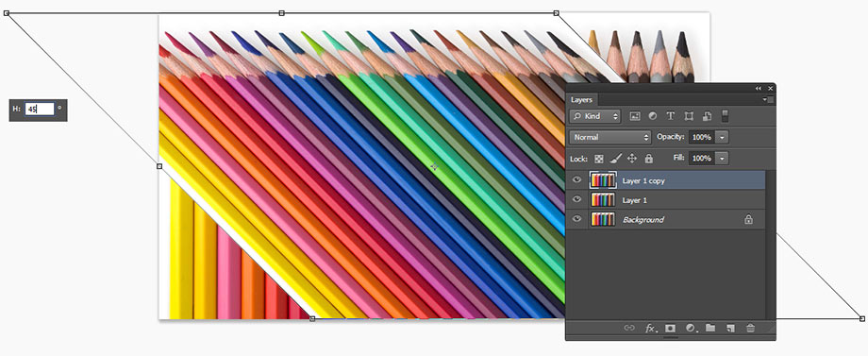868x356 pixels.
Task: Toggle Background layer visibility
Action: (x=577, y=219)
